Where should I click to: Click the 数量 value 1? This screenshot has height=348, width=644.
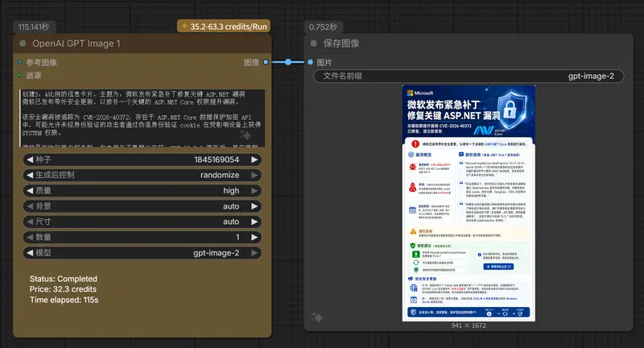coord(237,238)
